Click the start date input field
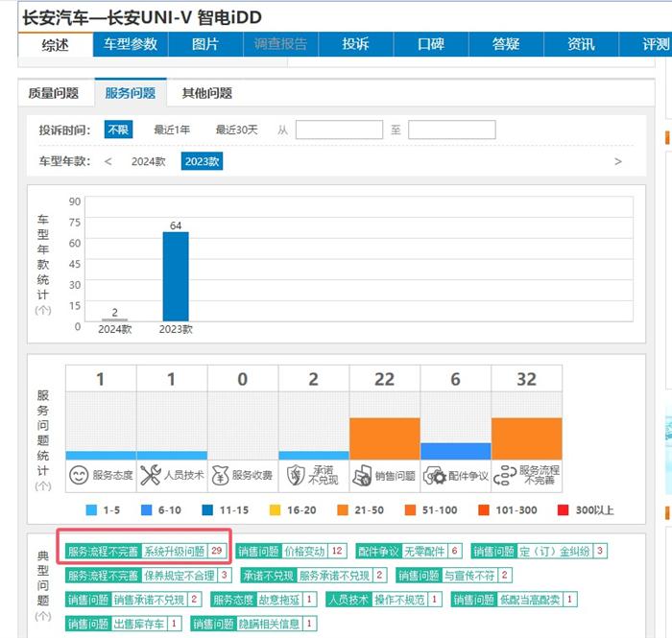The image size is (672, 638). pyautogui.click(x=339, y=130)
